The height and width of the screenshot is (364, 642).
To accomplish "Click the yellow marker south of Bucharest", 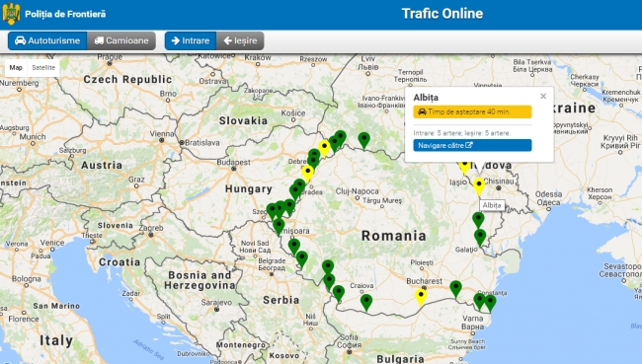I will [x=421, y=297].
